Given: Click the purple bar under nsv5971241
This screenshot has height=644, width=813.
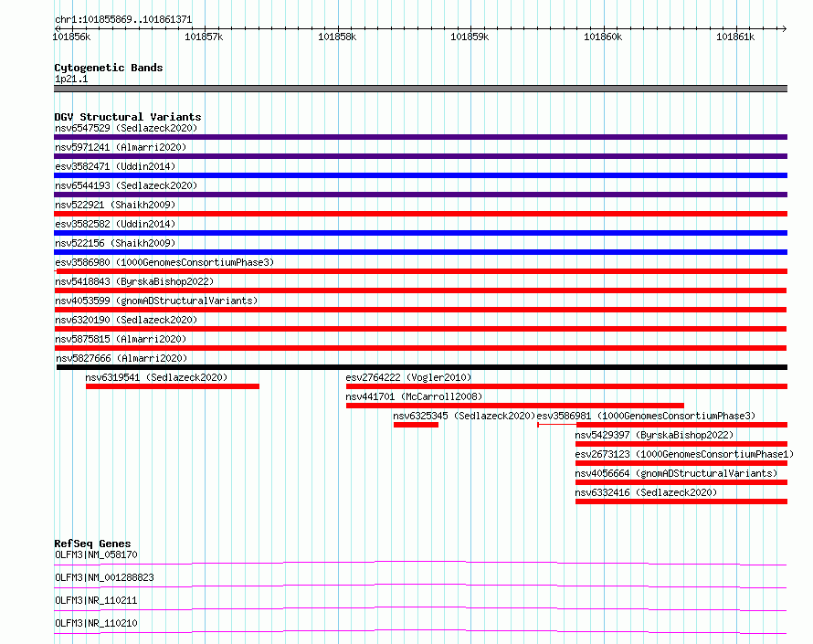Looking at the screenshot, I should 420,156.
